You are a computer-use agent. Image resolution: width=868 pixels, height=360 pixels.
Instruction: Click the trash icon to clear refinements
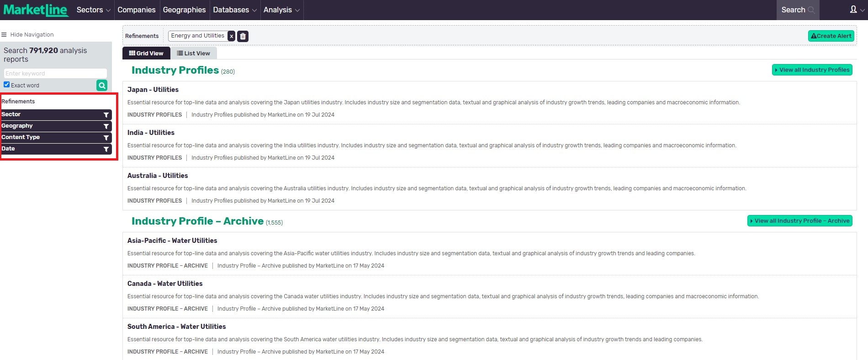click(x=243, y=36)
